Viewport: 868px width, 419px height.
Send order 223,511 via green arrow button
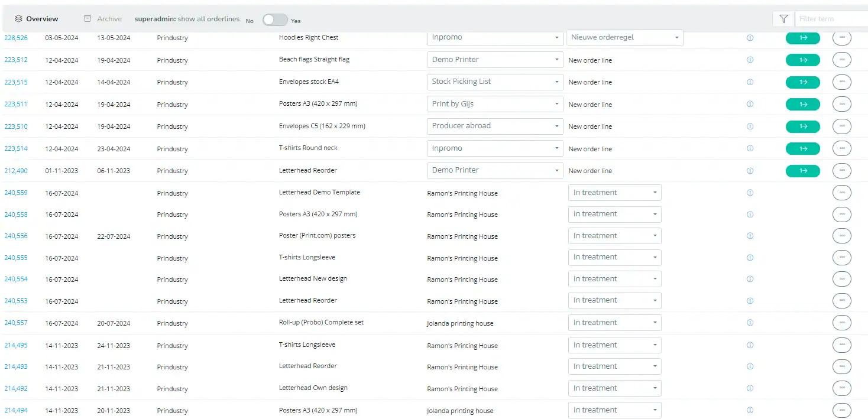tap(802, 104)
